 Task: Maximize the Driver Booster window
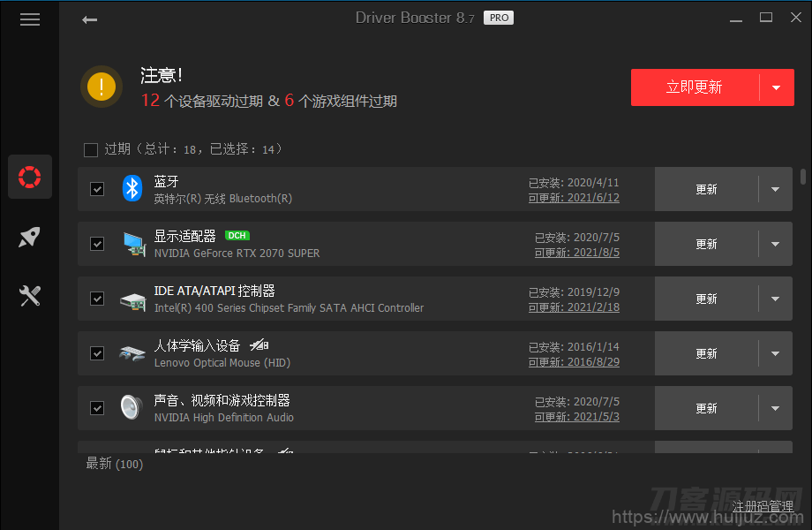[x=766, y=18]
